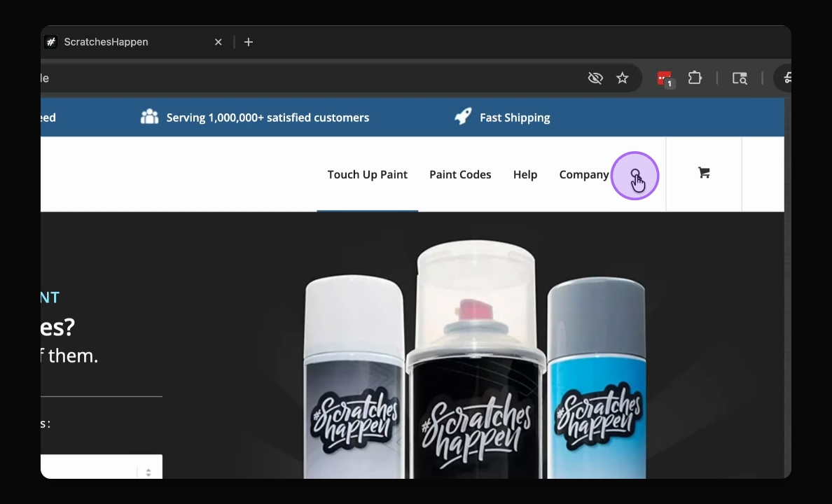Click the site search magnifier icon
Image resolution: width=832 pixels, height=504 pixels.
(x=635, y=174)
